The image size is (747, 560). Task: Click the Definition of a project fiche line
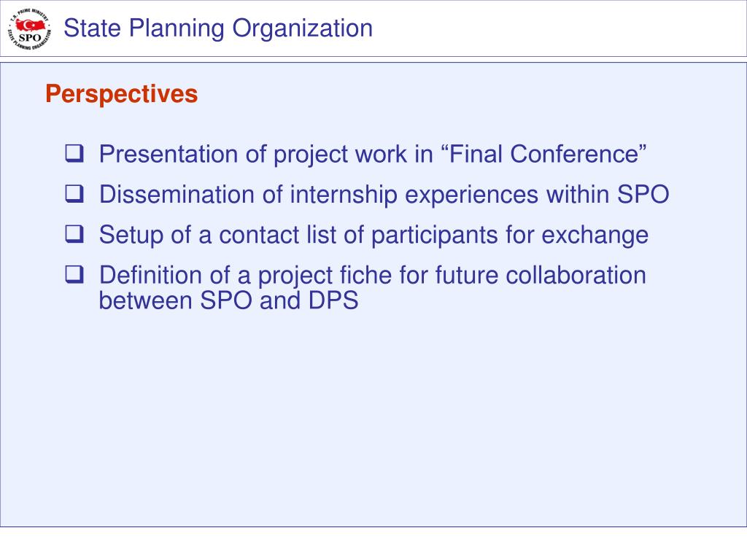click(373, 276)
